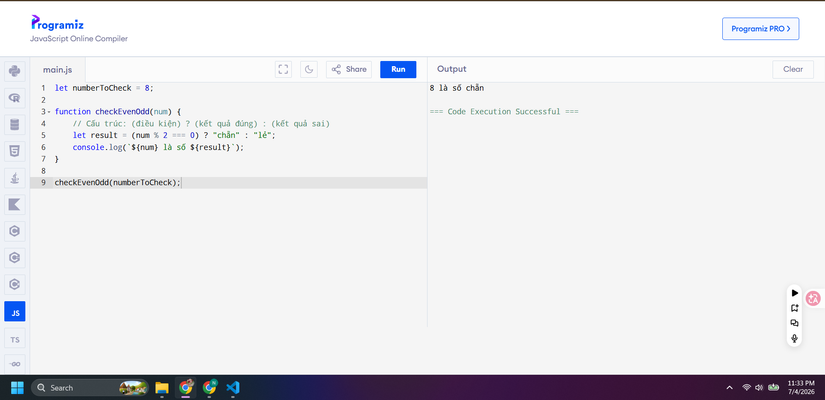Choose the Java compiler in sidebar
The height and width of the screenshot is (400, 825).
[x=15, y=178]
